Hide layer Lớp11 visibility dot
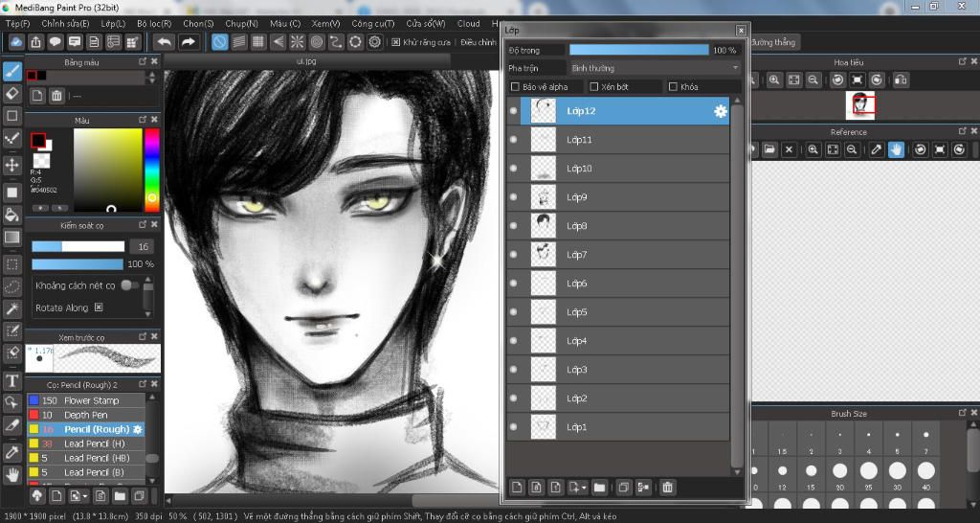 click(x=514, y=140)
